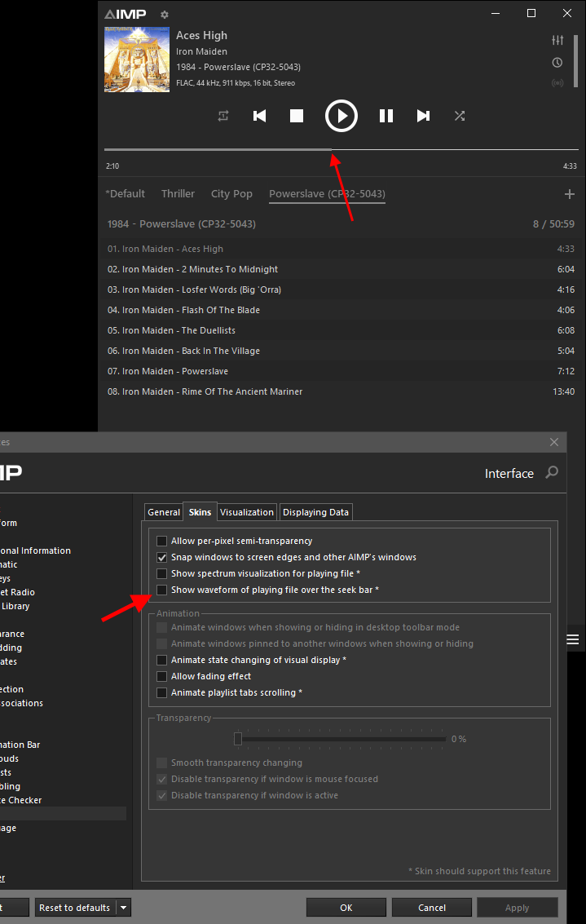The image size is (586, 924).
Task: Click playlist group header 1984 - Powerslave
Action: click(x=341, y=224)
